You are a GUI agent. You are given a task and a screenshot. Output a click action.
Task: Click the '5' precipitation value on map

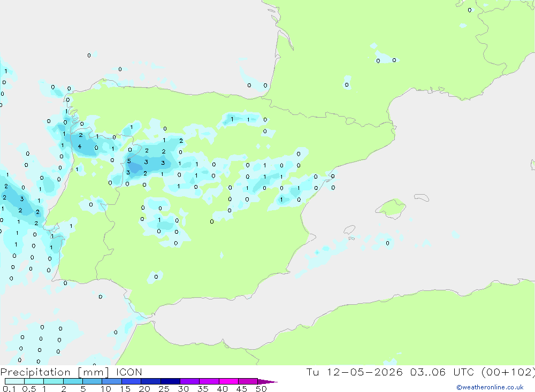click(x=129, y=161)
